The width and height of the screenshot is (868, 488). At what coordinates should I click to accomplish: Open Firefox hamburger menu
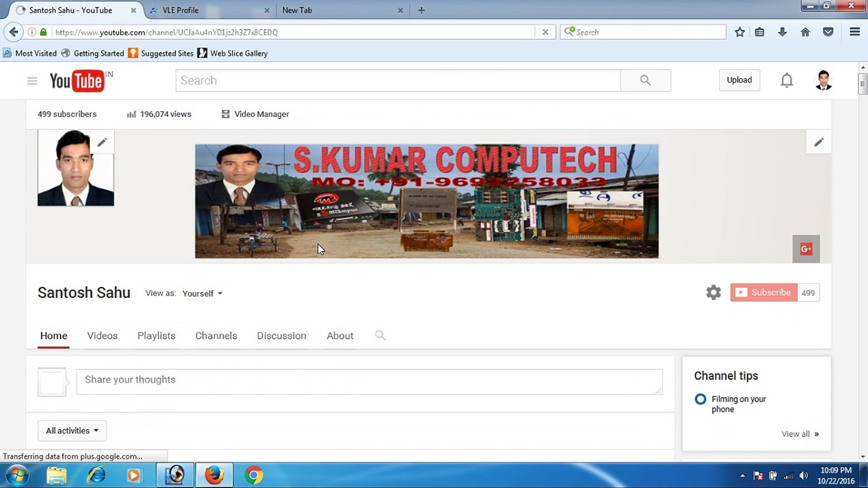pos(854,32)
